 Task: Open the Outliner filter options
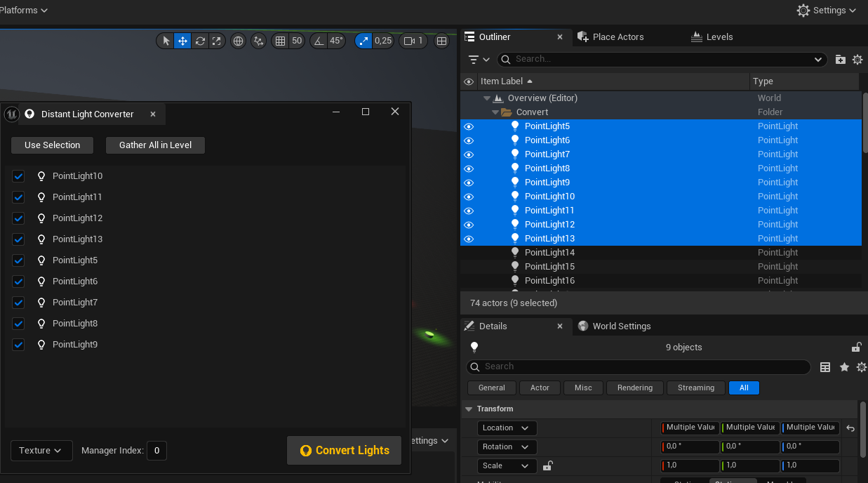click(479, 60)
